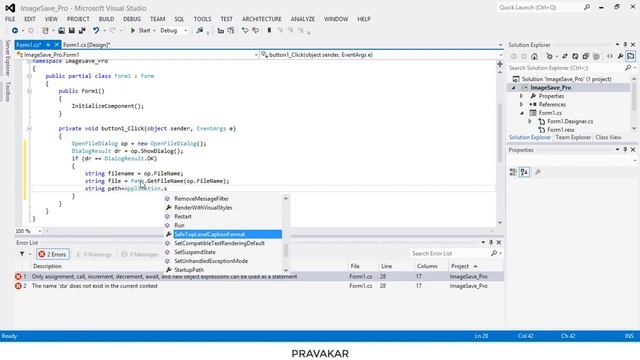Click the Find in Files toolbar icon

click(200, 31)
